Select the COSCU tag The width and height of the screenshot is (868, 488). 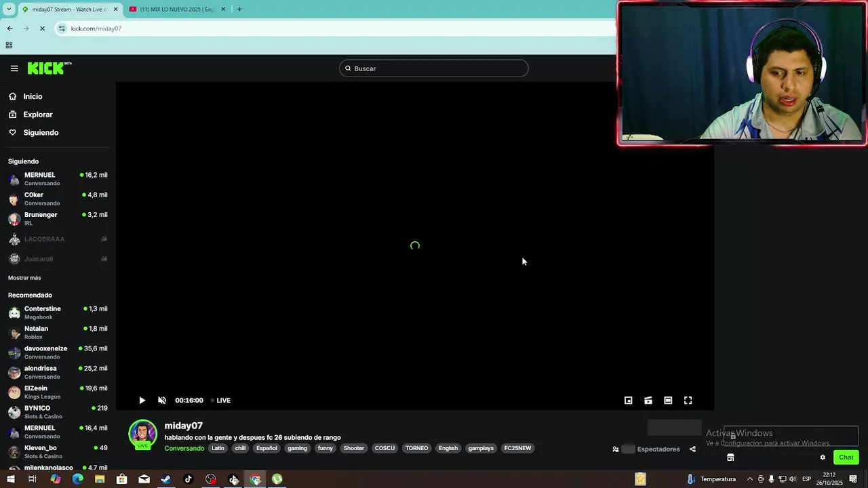pyautogui.click(x=384, y=448)
